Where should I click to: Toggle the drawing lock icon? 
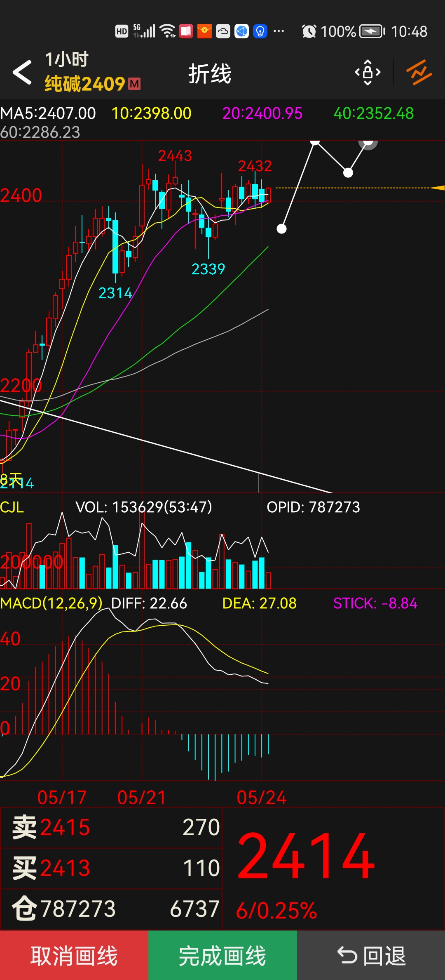point(368,73)
